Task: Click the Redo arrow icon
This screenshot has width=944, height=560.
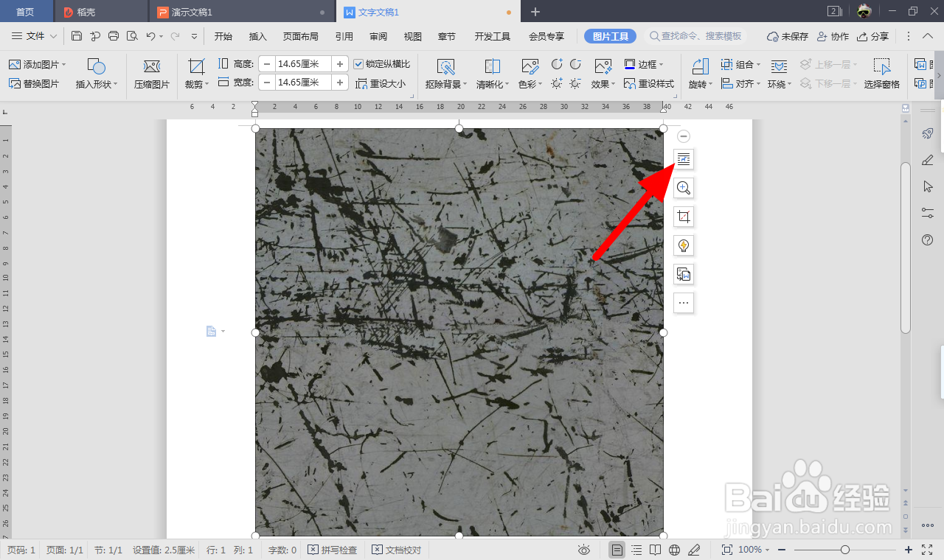Action: coord(175,36)
